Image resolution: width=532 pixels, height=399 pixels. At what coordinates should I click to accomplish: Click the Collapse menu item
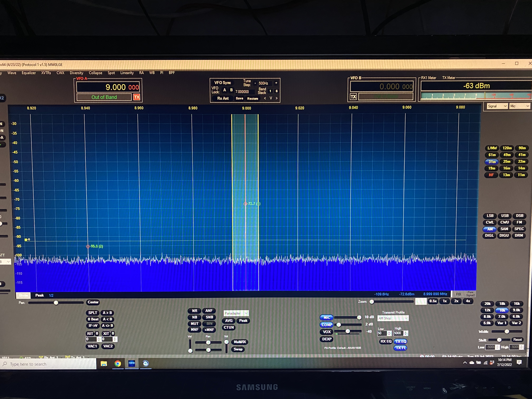96,73
